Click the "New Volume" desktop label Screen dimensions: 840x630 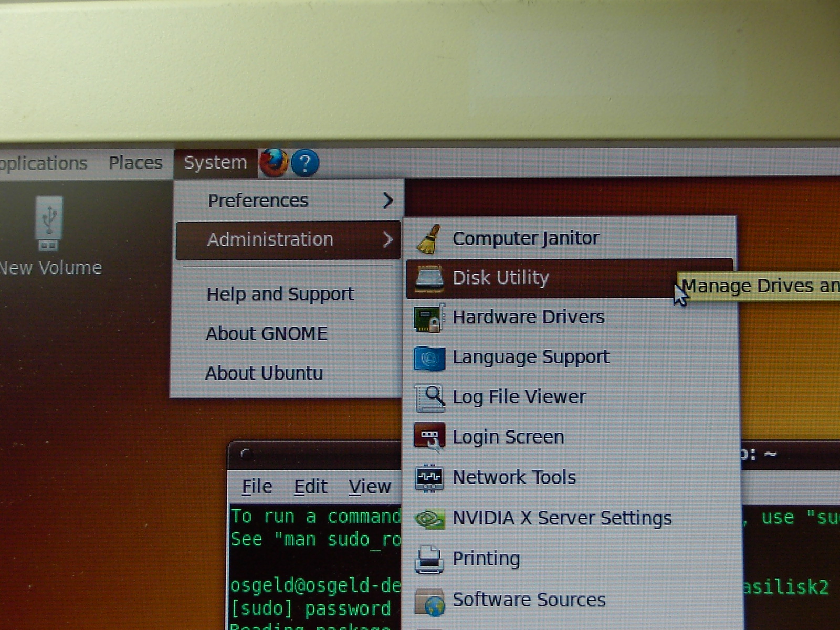(x=51, y=268)
